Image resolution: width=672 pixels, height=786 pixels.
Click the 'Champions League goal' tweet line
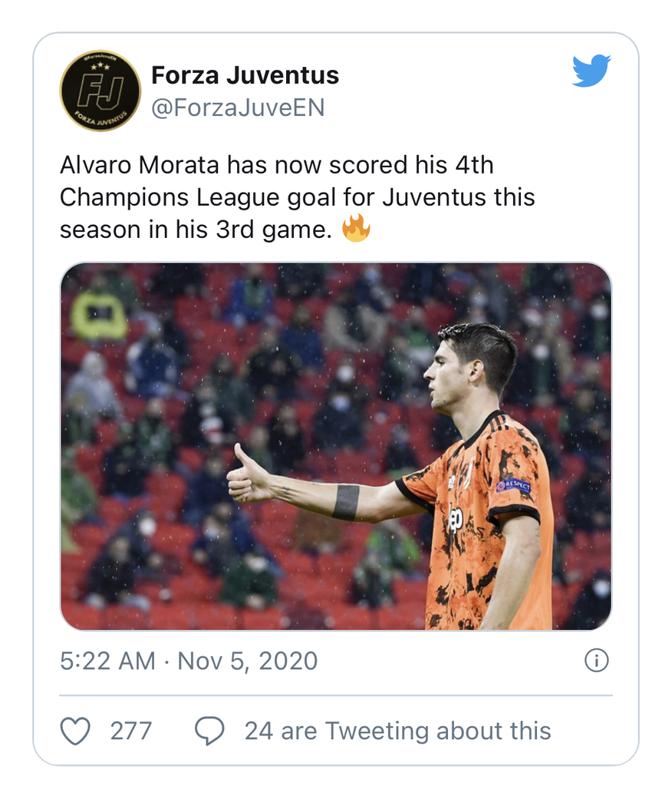point(298,197)
